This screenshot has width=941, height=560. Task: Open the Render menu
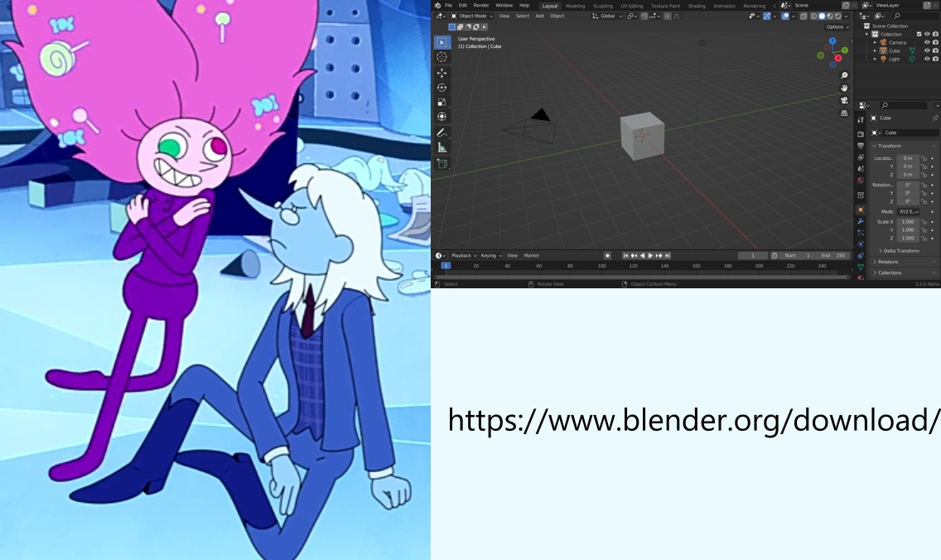[x=481, y=6]
